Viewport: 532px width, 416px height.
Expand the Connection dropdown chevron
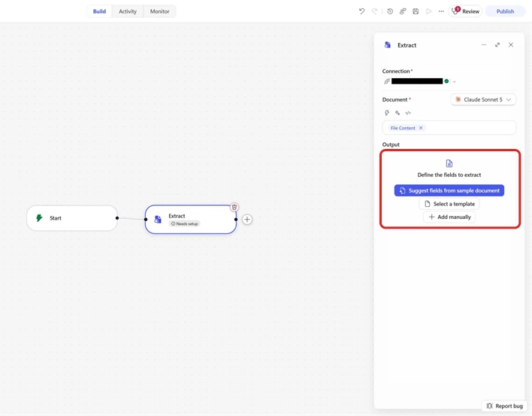[455, 81]
